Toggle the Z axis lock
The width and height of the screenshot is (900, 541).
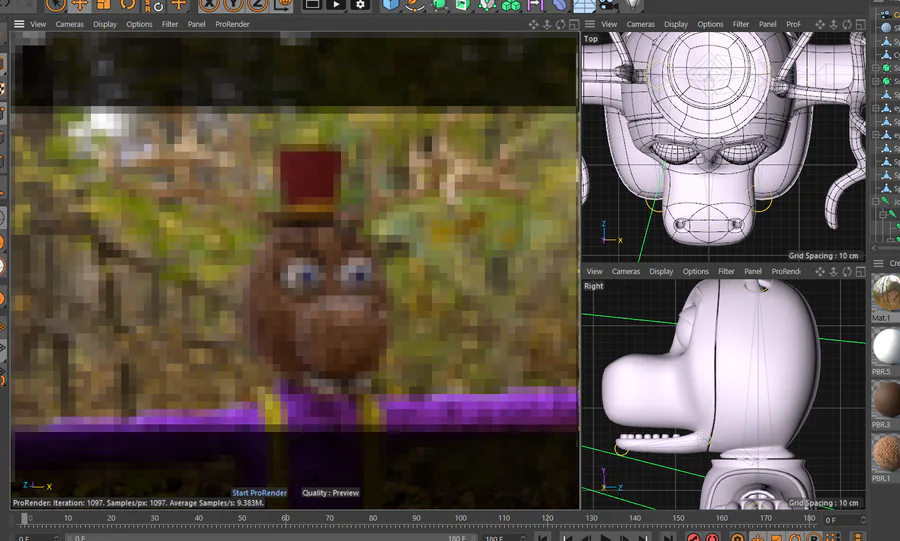[257, 5]
